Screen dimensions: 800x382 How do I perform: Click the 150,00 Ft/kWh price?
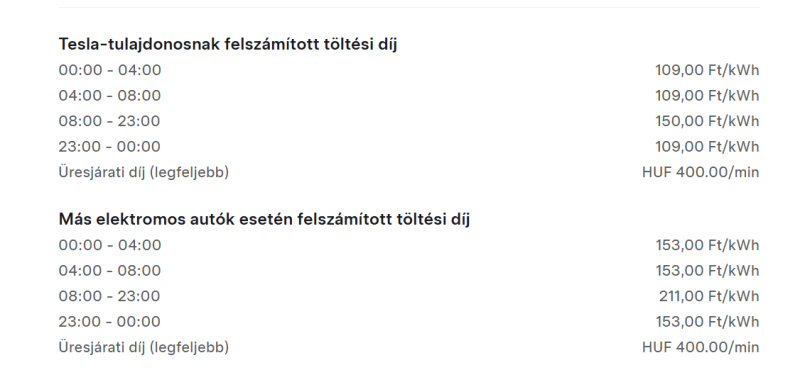[x=707, y=121]
